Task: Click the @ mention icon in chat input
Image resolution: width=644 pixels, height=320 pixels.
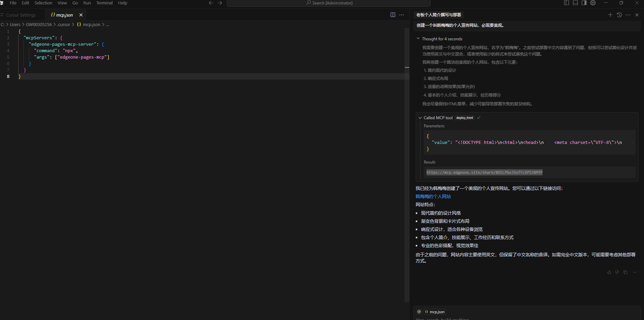Action: tap(419, 312)
